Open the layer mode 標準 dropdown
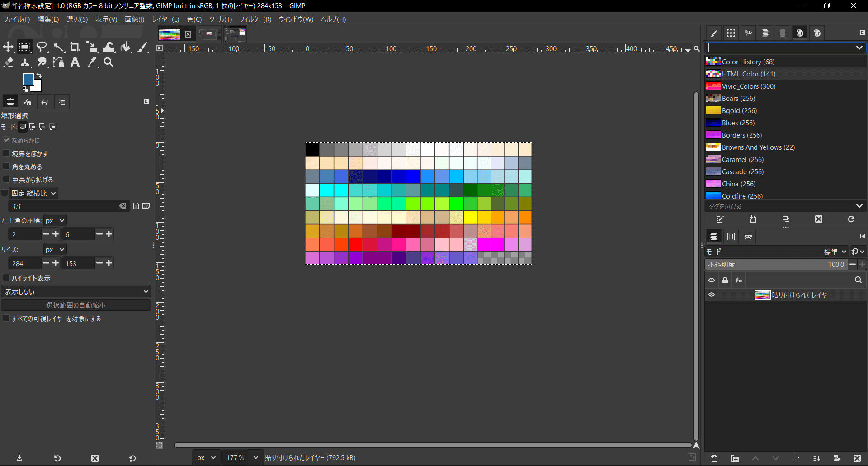The width and height of the screenshot is (868, 466). (835, 252)
